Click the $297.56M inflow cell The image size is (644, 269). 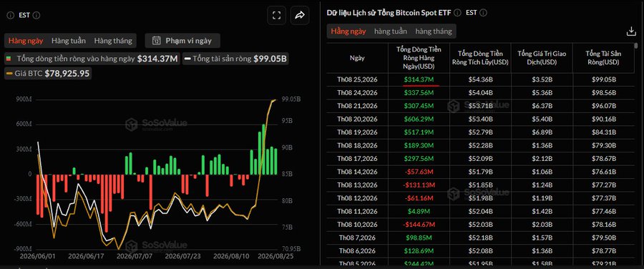pyautogui.click(x=419, y=159)
